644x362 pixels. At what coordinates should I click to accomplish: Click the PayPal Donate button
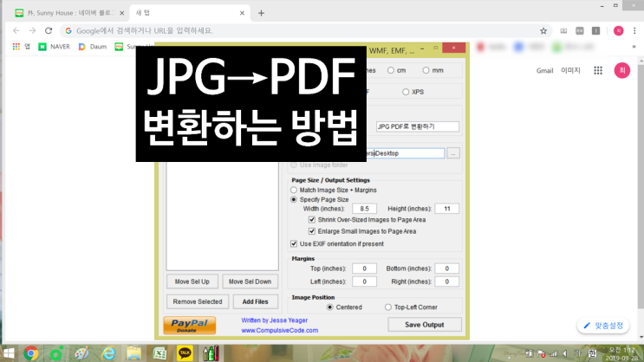tap(189, 326)
